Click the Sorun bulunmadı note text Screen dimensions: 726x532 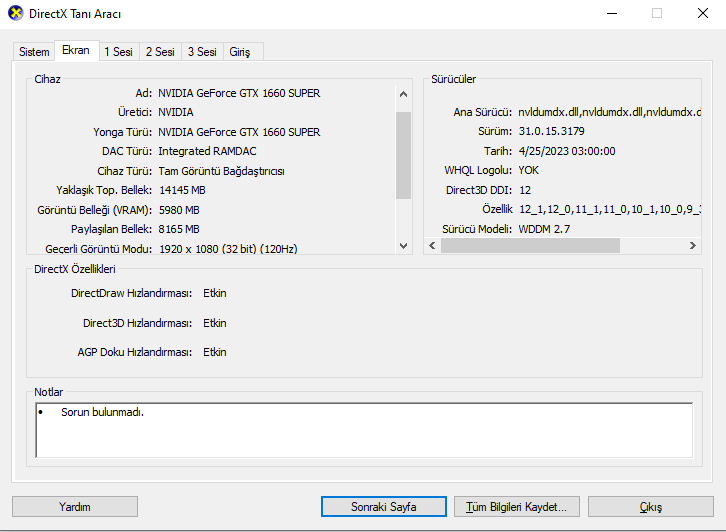tap(102, 412)
